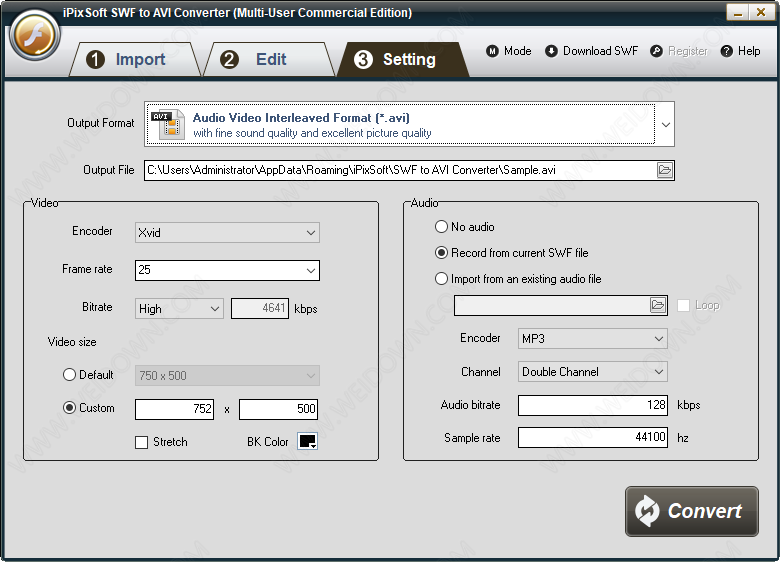Open the Help menu

pyautogui.click(x=740, y=51)
